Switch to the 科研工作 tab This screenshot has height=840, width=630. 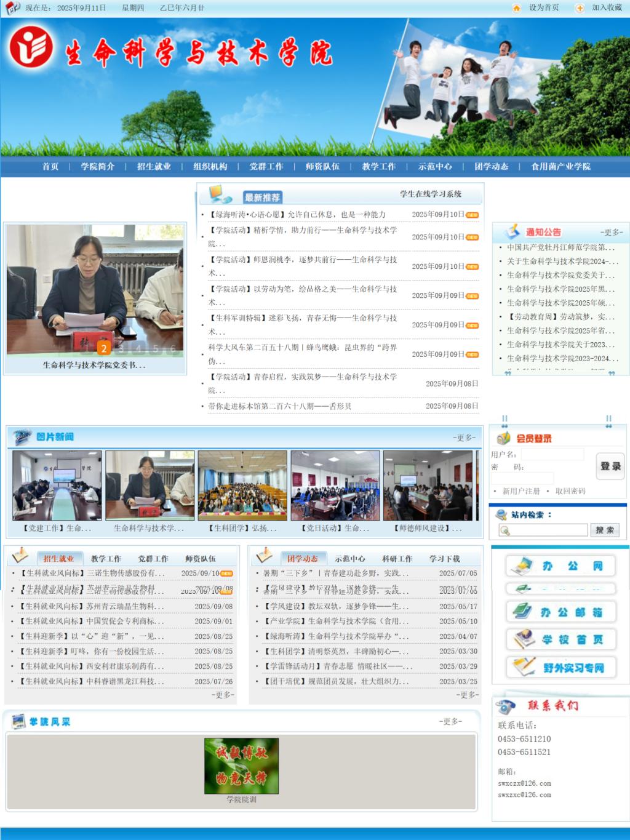click(397, 559)
